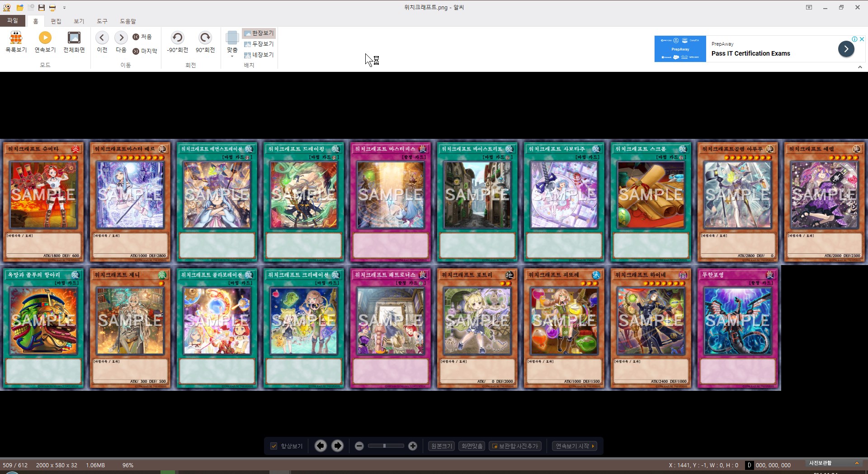Screen dimensions: 868x474
Task: Jump to the first image with 처음
Action: [x=142, y=37]
